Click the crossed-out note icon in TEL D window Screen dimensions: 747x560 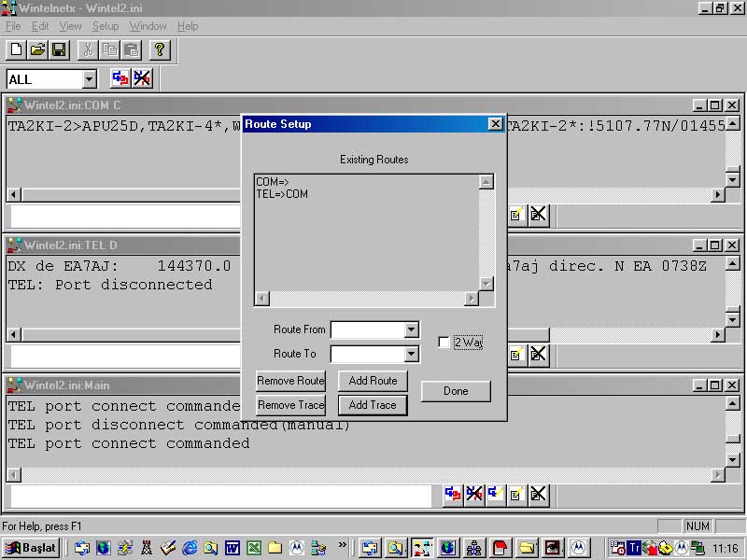click(539, 355)
